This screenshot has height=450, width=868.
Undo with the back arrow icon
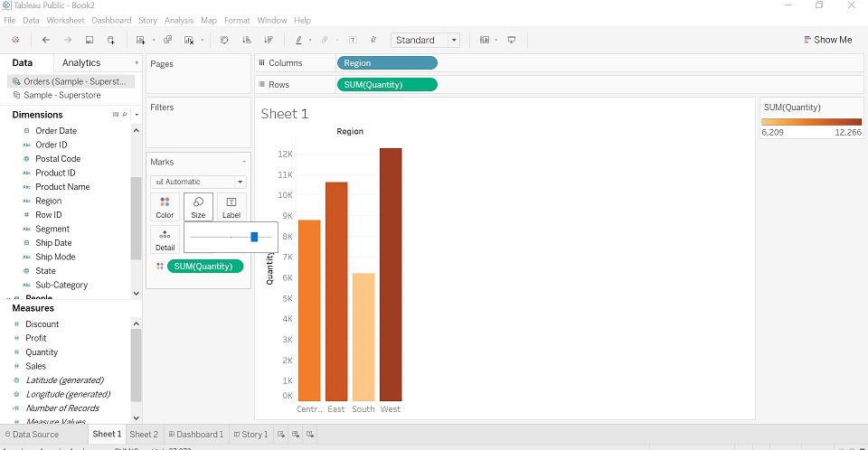pos(46,40)
